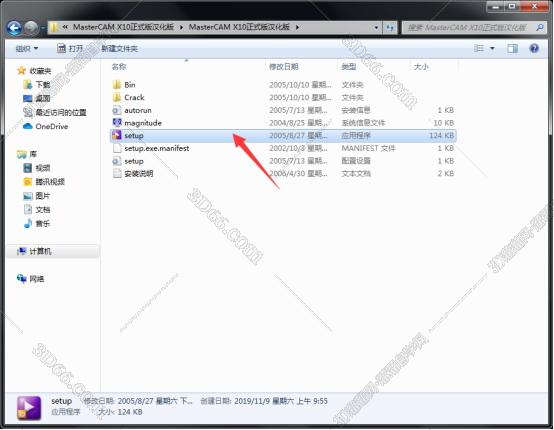The width and height of the screenshot is (554, 430).
Task: Click the magnitude file name text
Action: tap(143, 123)
